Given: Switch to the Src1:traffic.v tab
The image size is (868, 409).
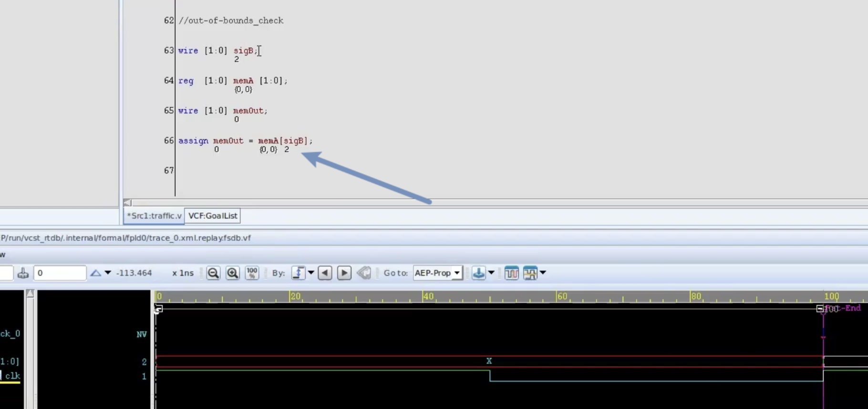Looking at the screenshot, I should click(154, 215).
